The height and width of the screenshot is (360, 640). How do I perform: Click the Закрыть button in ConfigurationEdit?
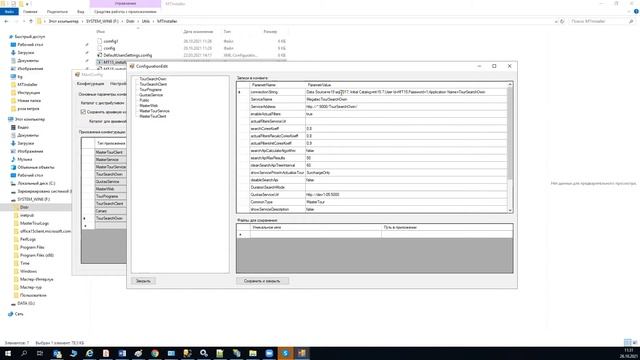point(143,281)
